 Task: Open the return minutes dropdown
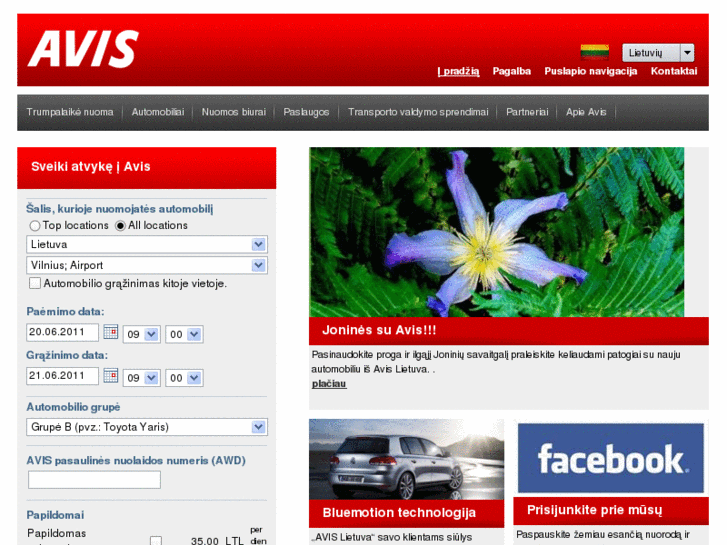pyautogui.click(x=184, y=378)
